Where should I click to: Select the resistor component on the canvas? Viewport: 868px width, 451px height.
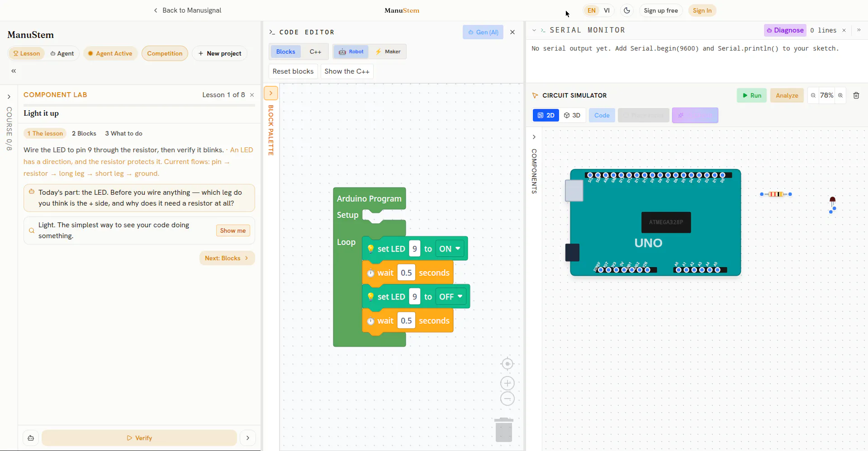[776, 194]
